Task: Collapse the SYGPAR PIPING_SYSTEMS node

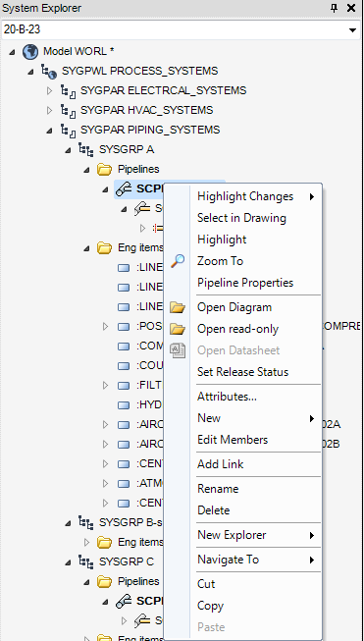Action: click(x=50, y=131)
